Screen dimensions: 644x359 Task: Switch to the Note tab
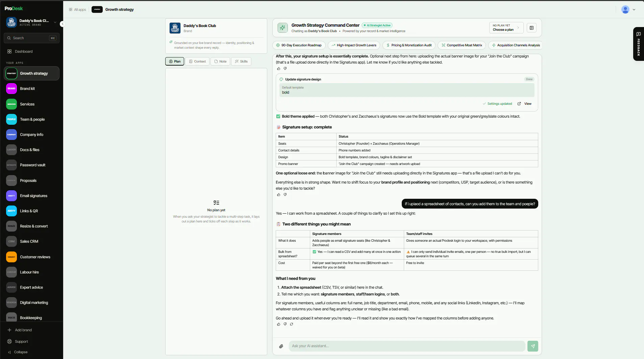(220, 62)
